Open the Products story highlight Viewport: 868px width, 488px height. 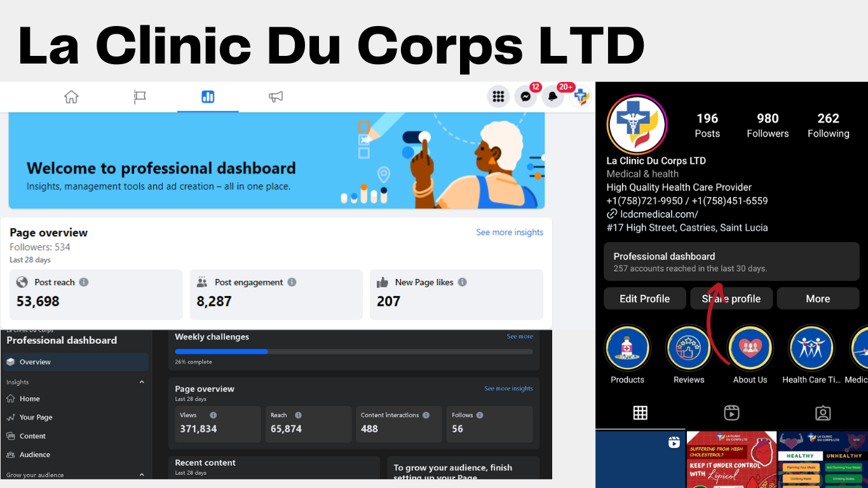tap(628, 348)
